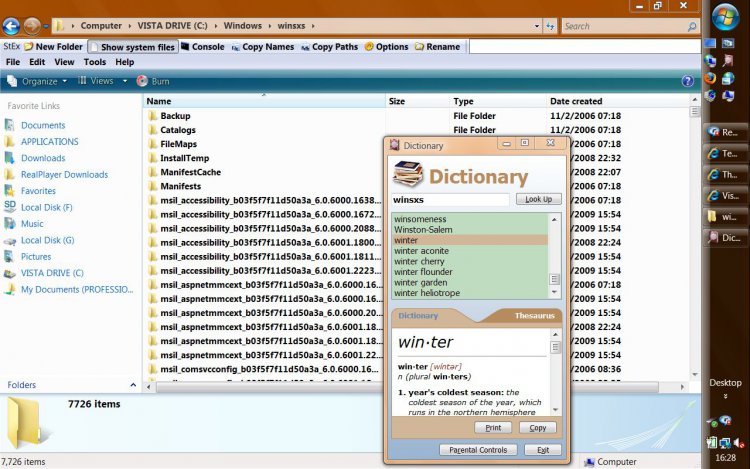This screenshot has height=469, width=750.
Task: Click the search magnifier icon
Action: (x=692, y=26)
